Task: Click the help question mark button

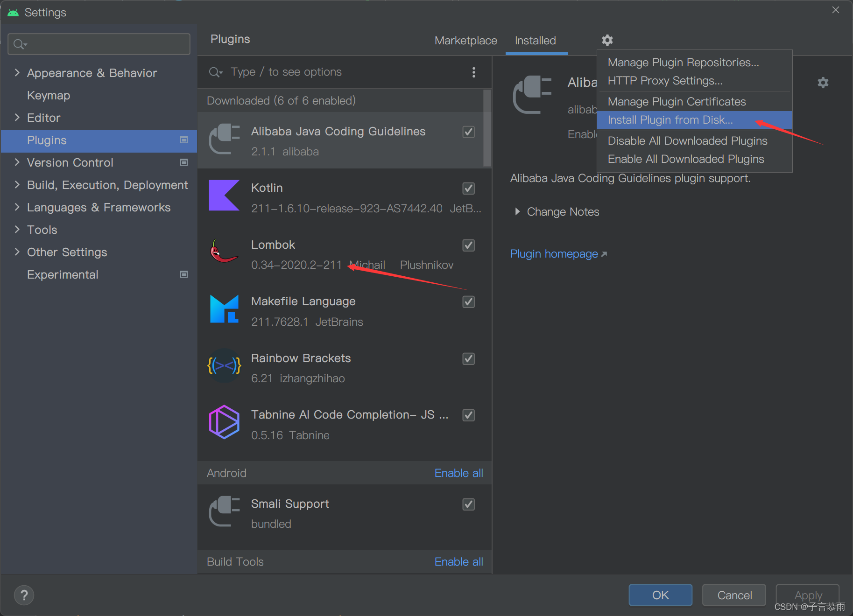Action: coord(24,595)
